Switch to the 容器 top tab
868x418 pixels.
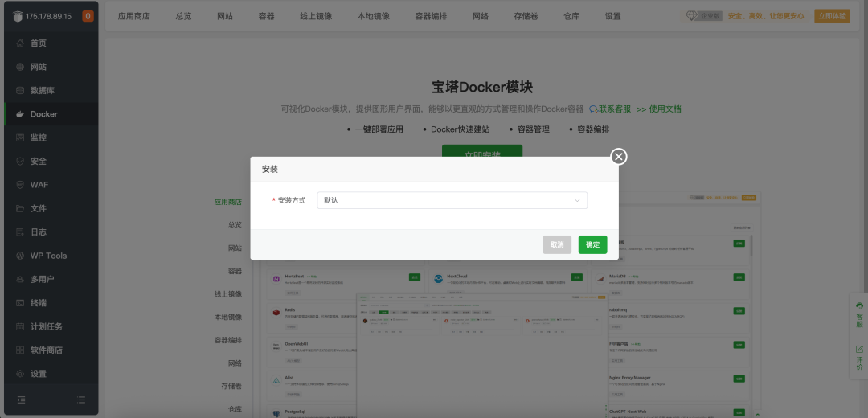(x=266, y=16)
